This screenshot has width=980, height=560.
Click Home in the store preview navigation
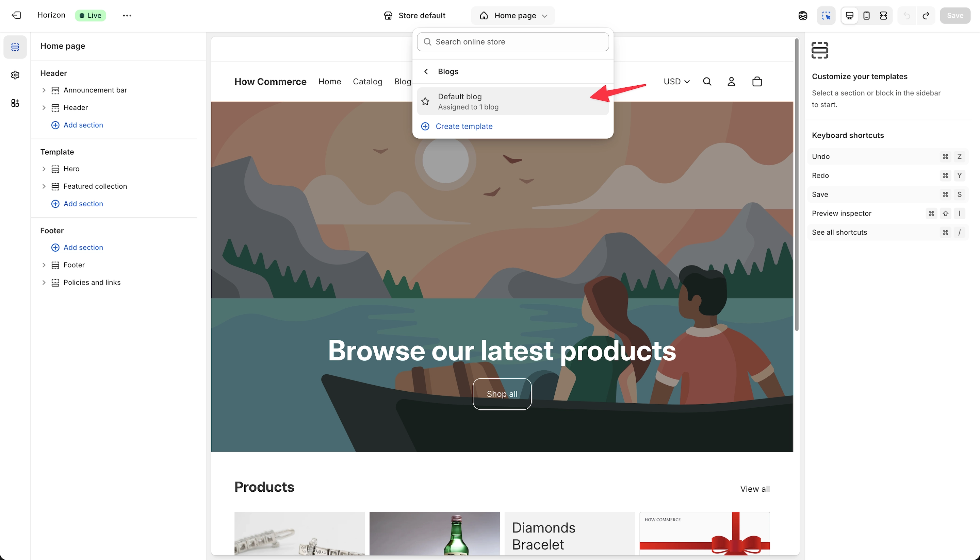pos(329,82)
